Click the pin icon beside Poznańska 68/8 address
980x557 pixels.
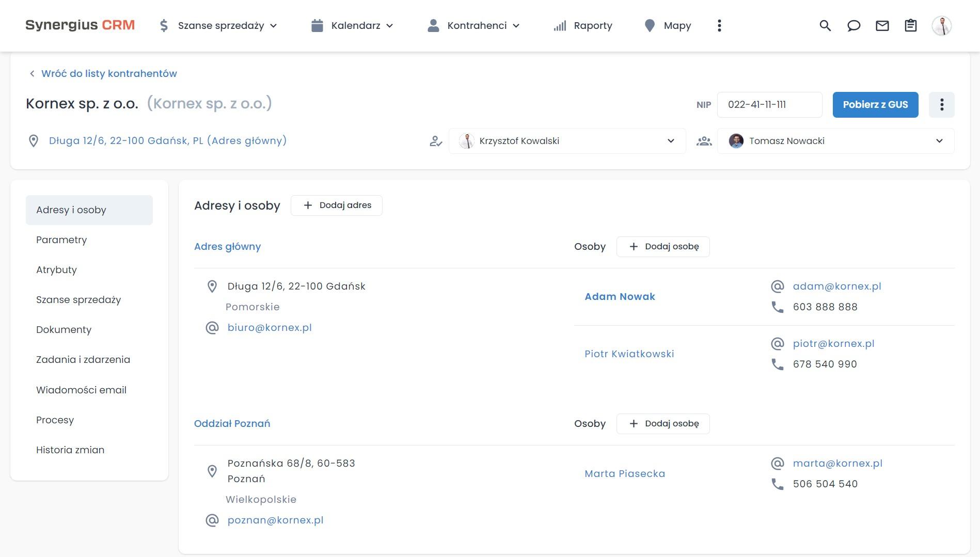pos(212,471)
